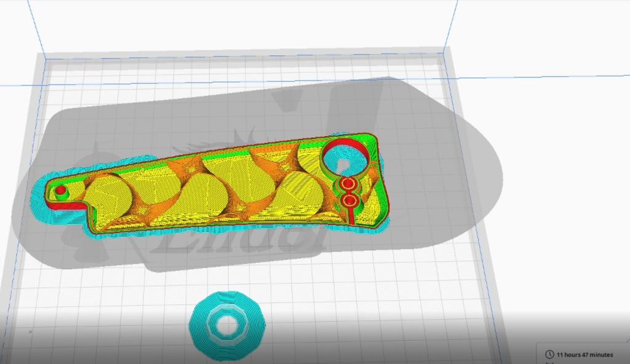Click the upper small red circle on the part
Viewport: 630px width, 364px height.
[348, 184]
